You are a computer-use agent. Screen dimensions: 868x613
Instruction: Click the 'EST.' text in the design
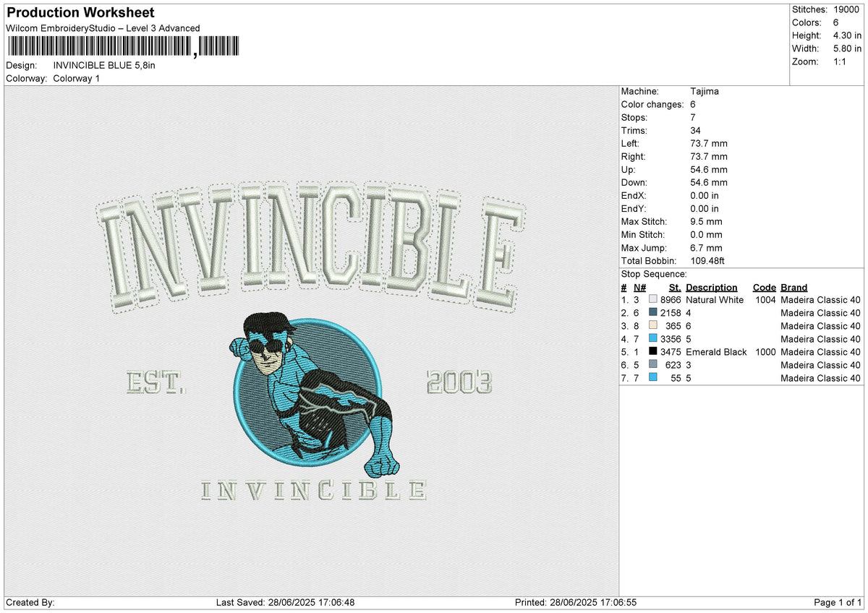click(156, 382)
